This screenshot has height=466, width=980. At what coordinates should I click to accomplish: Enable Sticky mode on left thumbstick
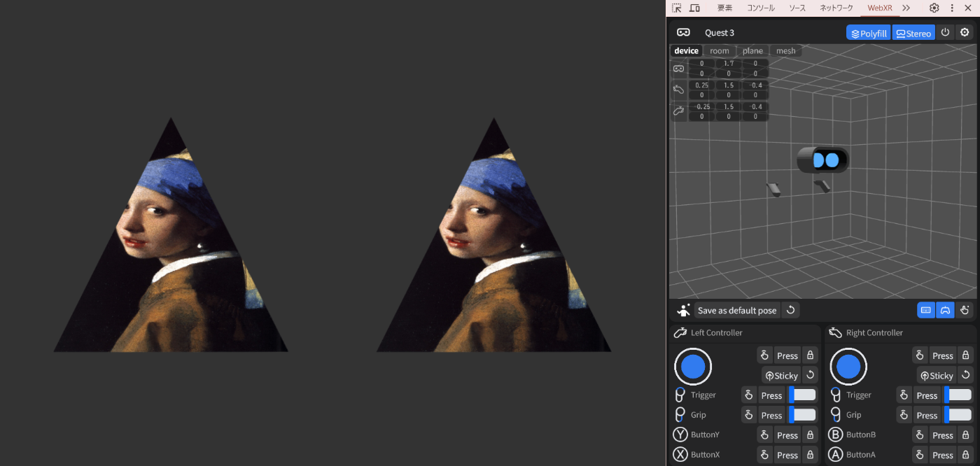point(780,375)
